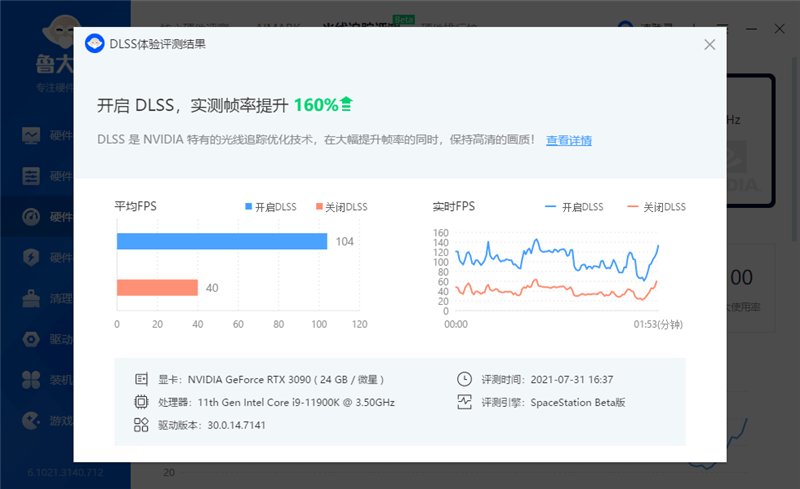Open the 查看详情 link
This screenshot has height=489, width=800.
pyautogui.click(x=569, y=140)
